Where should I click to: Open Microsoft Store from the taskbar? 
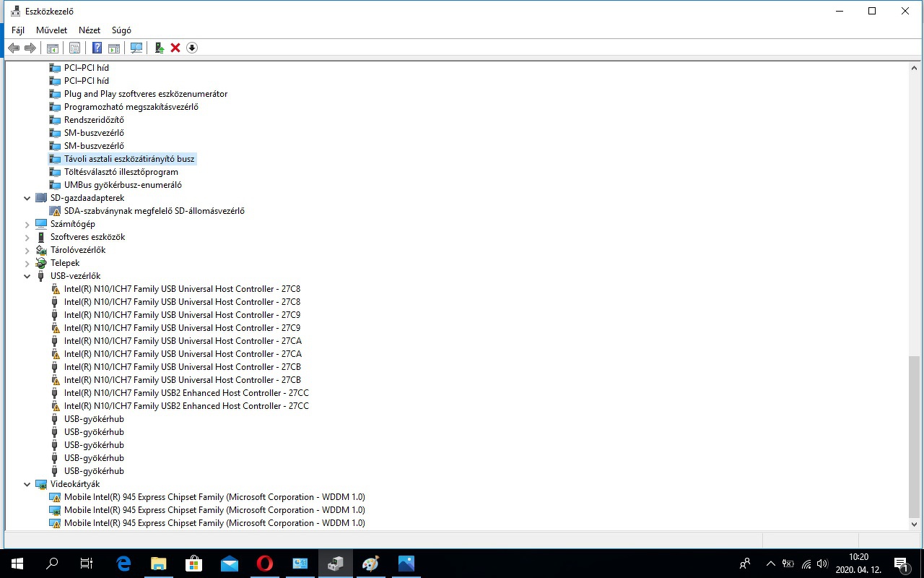pyautogui.click(x=194, y=564)
